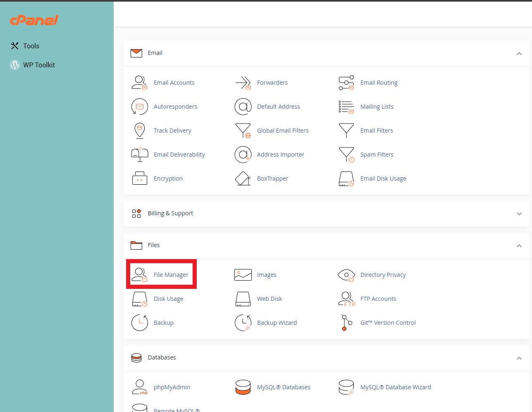
Task: Click the Email Accounts icon
Action: coord(139,83)
